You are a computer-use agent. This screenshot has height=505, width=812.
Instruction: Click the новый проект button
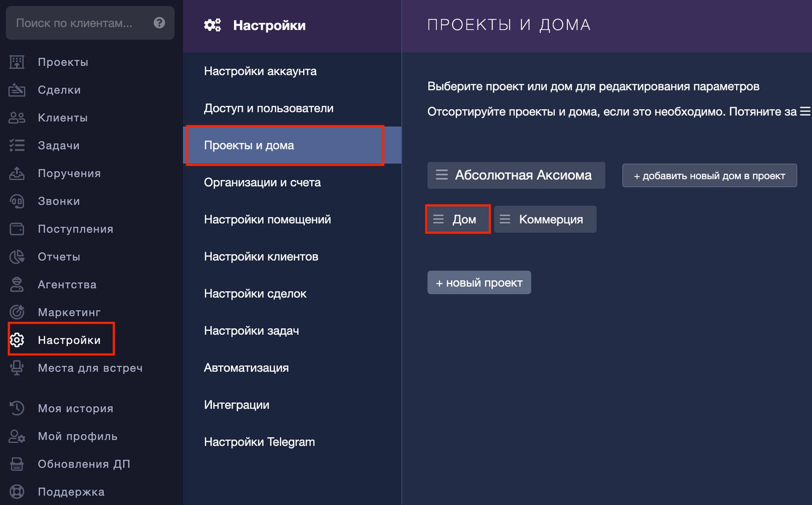point(479,282)
